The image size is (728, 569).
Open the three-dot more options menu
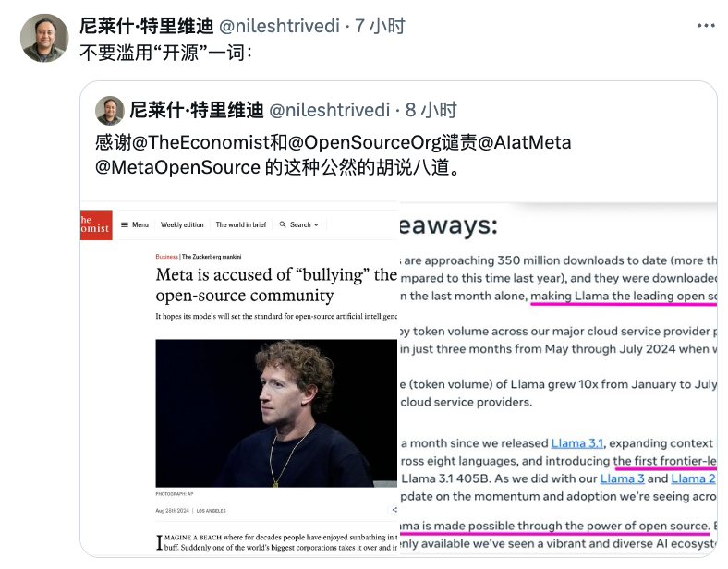coord(706,26)
